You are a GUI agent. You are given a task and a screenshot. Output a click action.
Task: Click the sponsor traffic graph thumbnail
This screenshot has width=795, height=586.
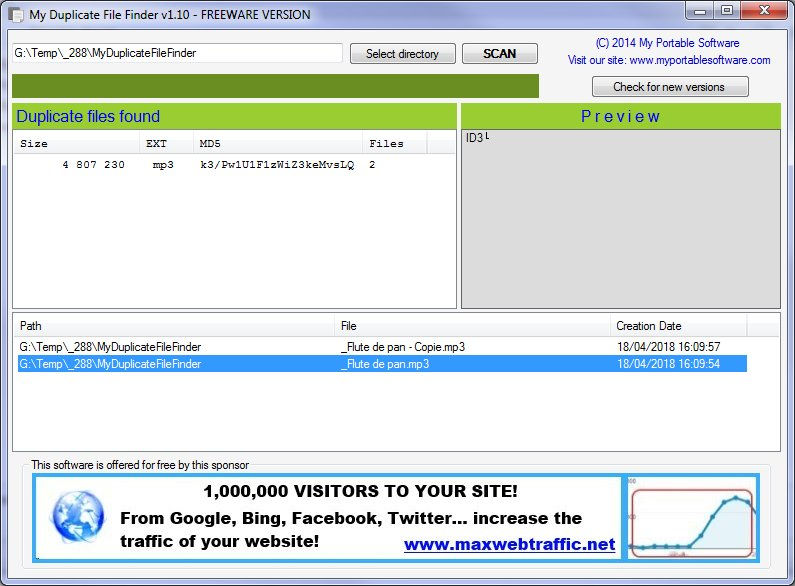[691, 518]
